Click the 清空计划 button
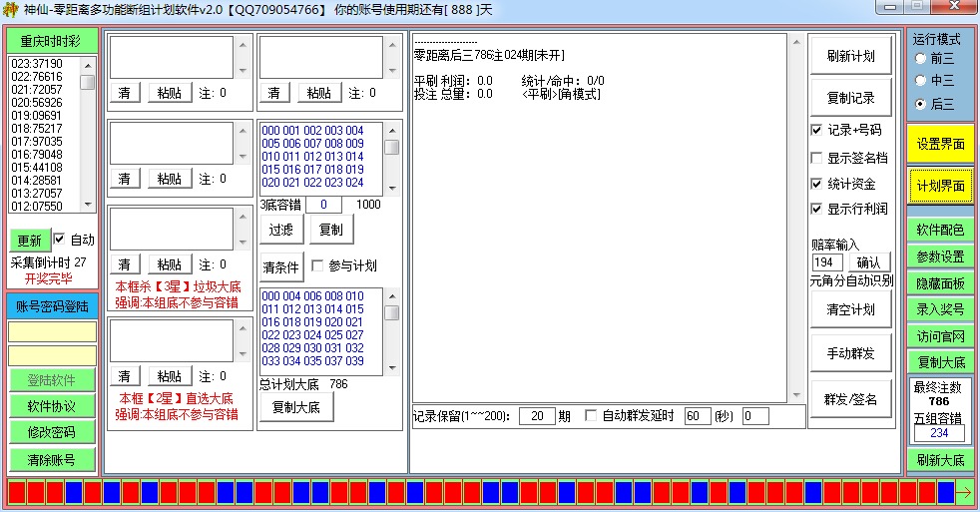 click(850, 309)
